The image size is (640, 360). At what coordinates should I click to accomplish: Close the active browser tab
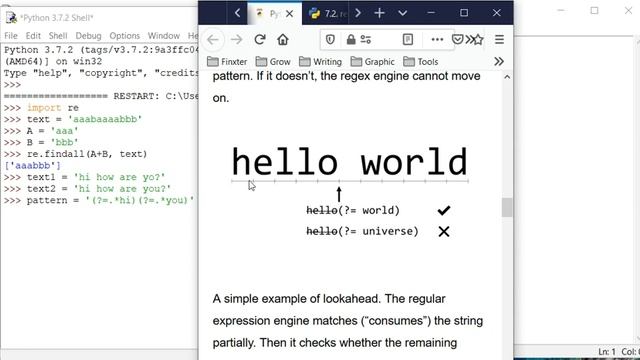coord(289,13)
